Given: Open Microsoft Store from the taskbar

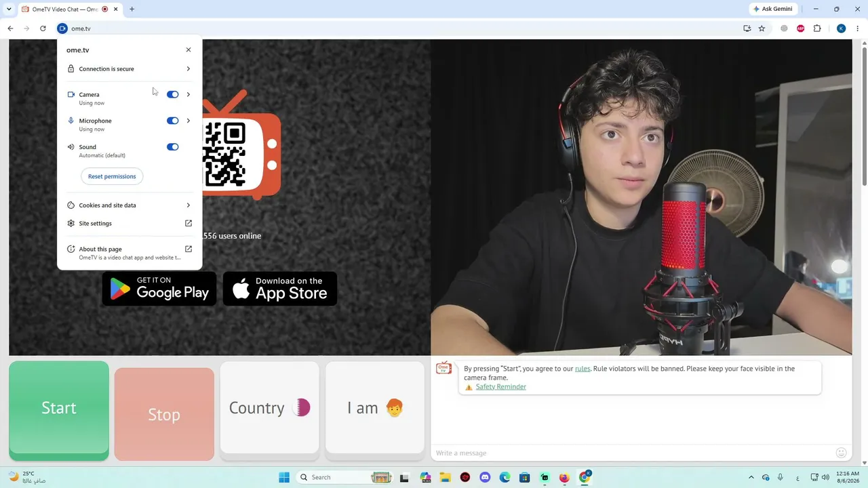Looking at the screenshot, I should pos(525,477).
